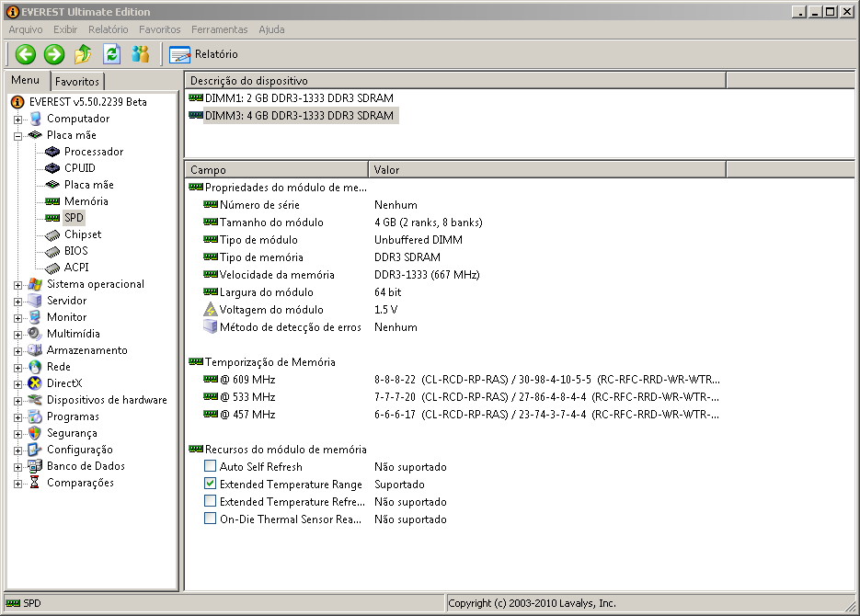Expand the Computador tree node
The image size is (860, 616).
pos(17,119)
